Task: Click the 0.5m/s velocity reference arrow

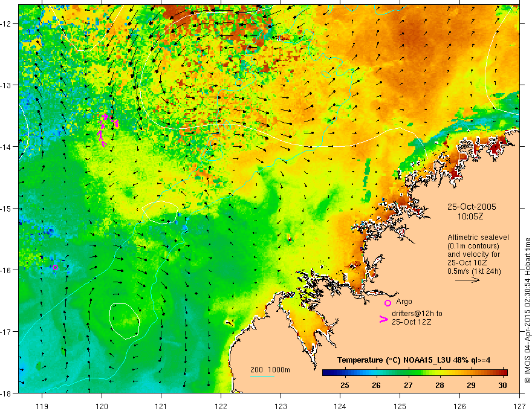Action: 467,280
